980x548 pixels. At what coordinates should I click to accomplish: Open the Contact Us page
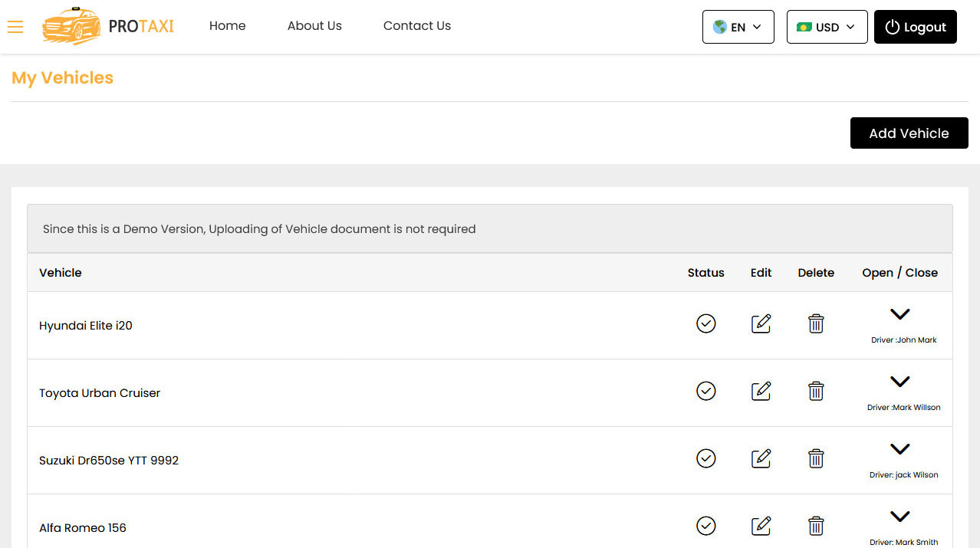tap(417, 26)
